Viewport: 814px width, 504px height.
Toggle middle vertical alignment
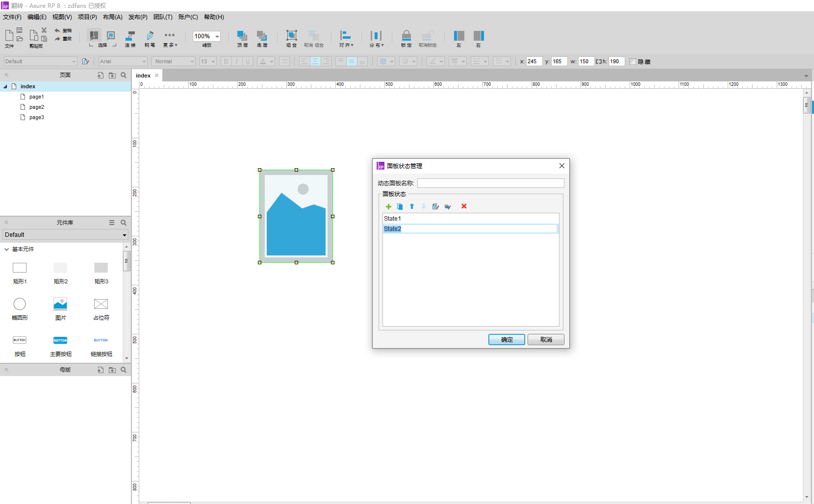[352, 61]
